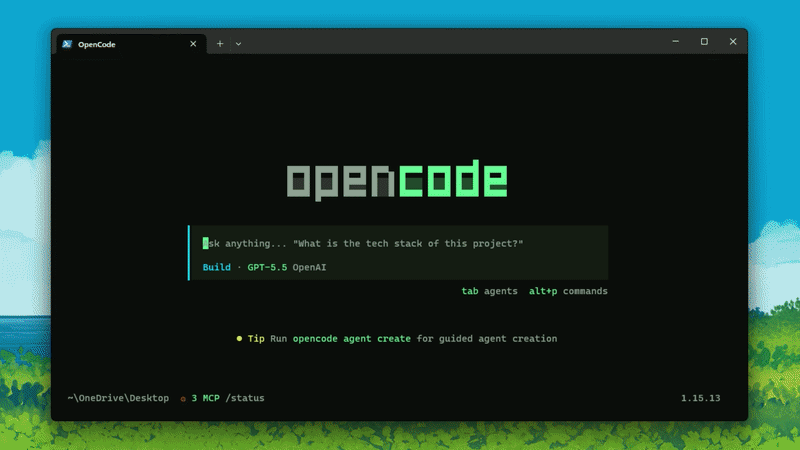Click the OpenAI provider label
The height and width of the screenshot is (450, 800).
point(309,267)
